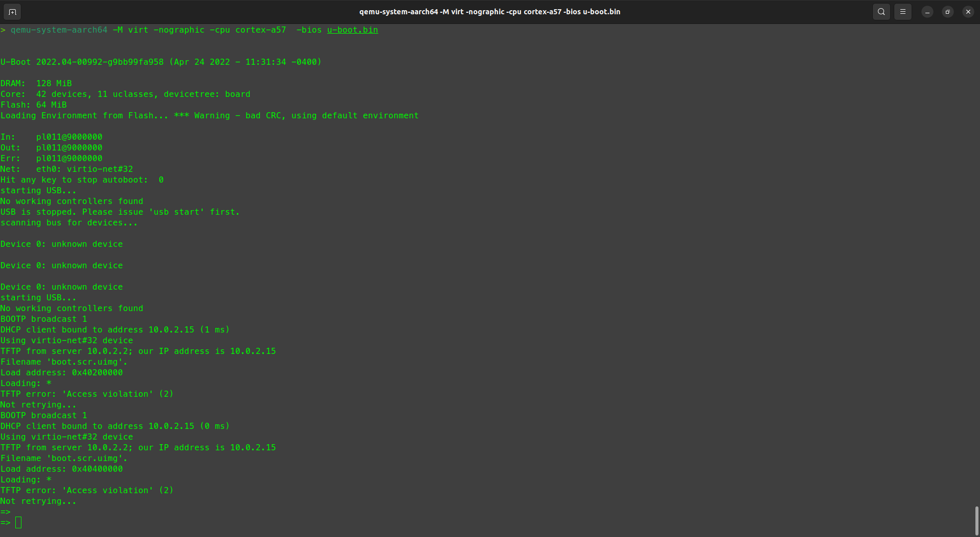Click the U-Boot version line

coord(161,62)
